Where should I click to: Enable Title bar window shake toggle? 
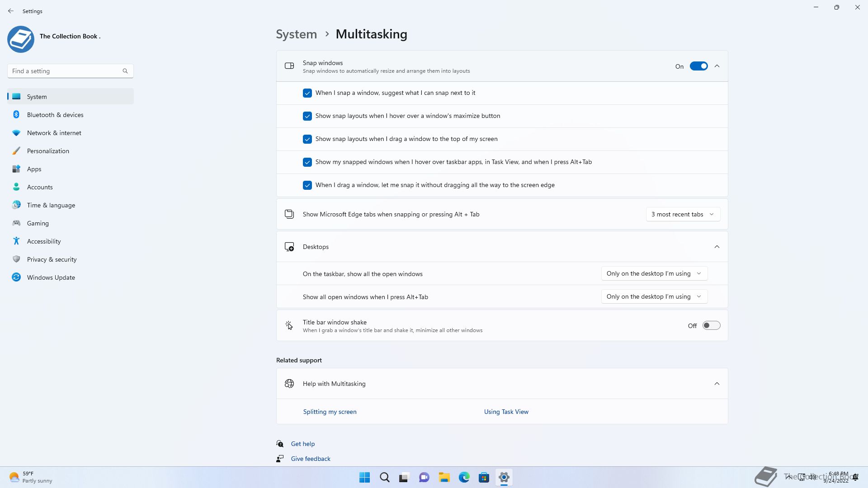coord(711,326)
